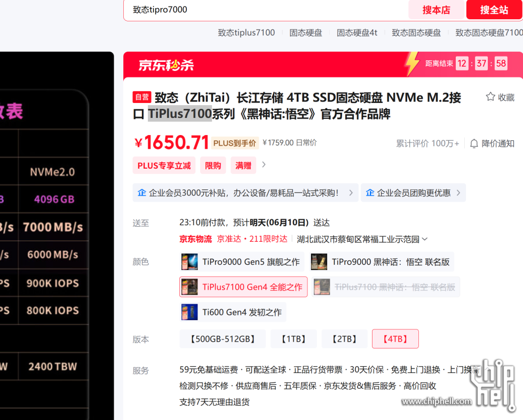Viewport: 523px width, 420px height.
Task: Click the 限购 promotion tag
Action: (213, 165)
